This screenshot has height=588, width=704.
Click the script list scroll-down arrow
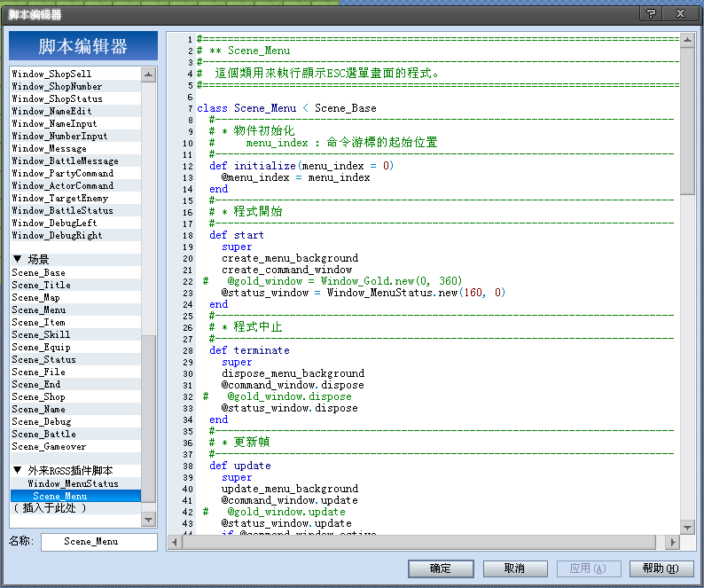click(x=149, y=520)
